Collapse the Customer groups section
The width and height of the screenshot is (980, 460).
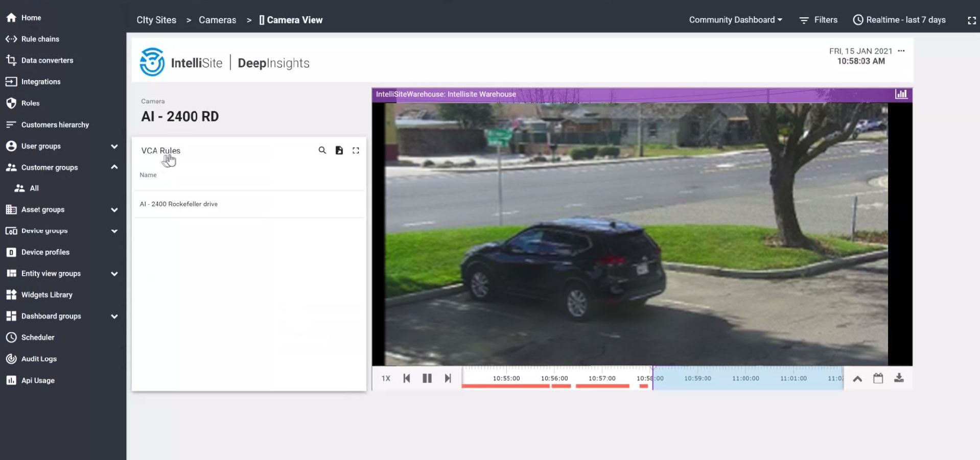coord(114,167)
